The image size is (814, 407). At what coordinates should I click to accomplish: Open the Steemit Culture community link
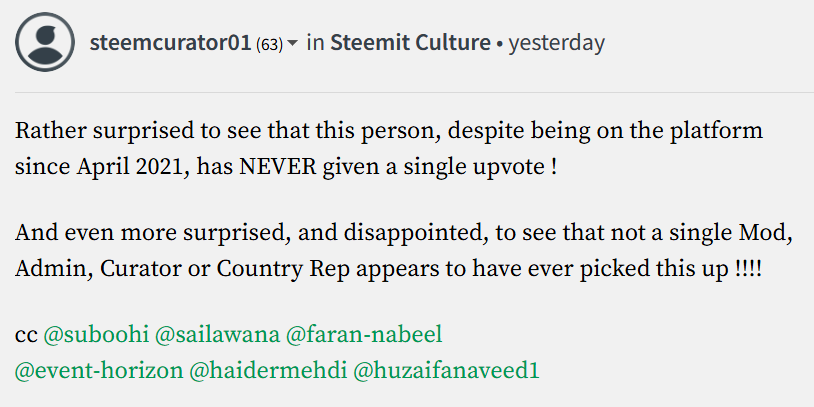tap(410, 43)
